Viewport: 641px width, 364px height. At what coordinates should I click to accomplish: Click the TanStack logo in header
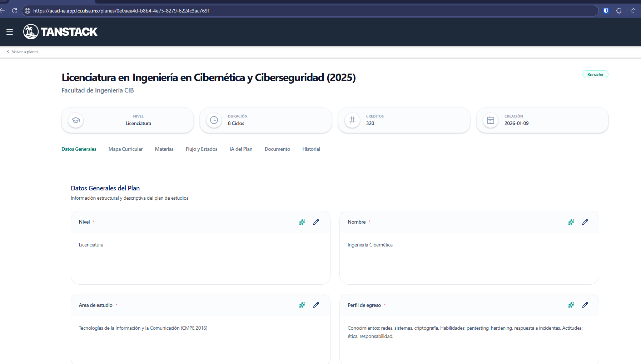pyautogui.click(x=60, y=32)
